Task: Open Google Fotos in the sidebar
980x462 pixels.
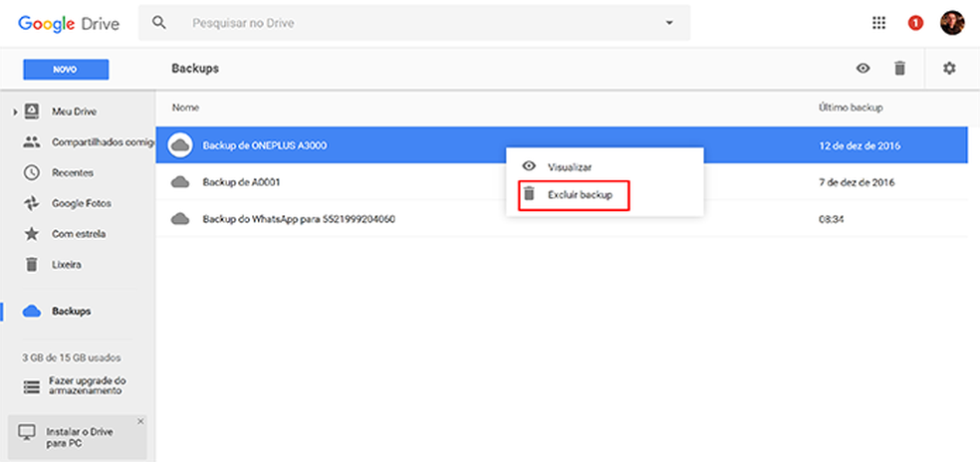Action: coord(81,203)
